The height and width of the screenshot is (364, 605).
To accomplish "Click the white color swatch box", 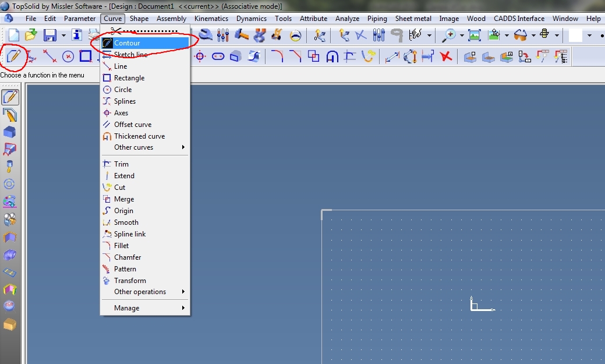I will (x=575, y=35).
